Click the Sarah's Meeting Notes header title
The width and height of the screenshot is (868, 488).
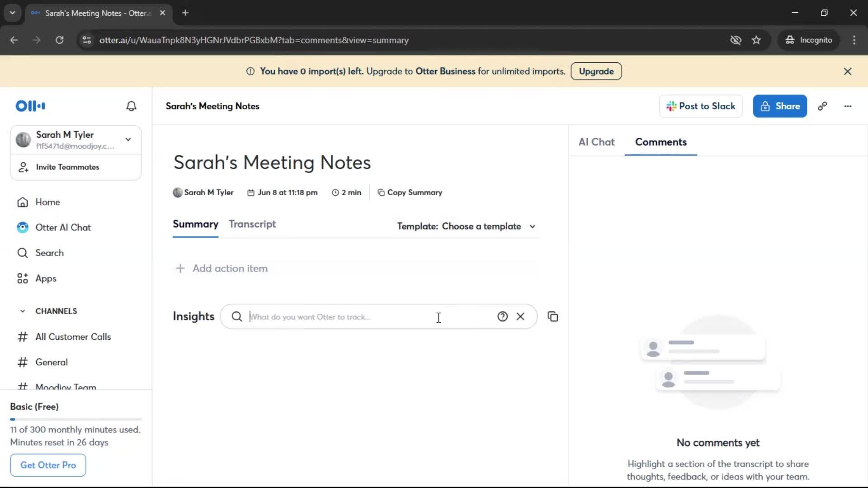[212, 106]
